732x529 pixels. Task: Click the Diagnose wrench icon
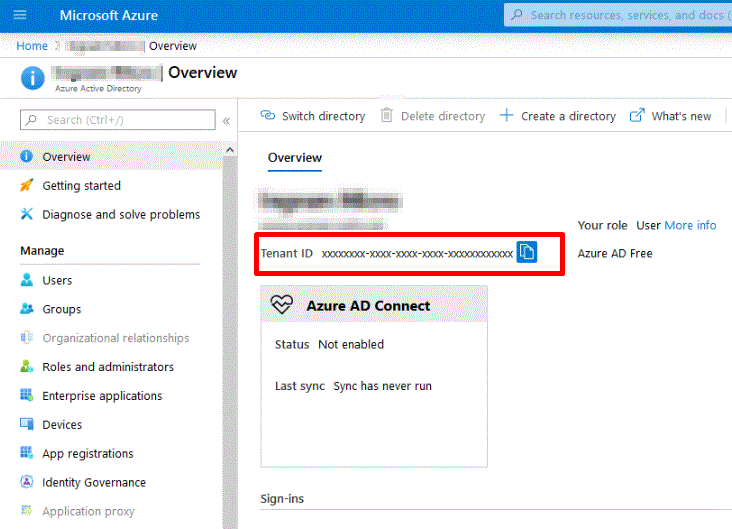pyautogui.click(x=27, y=214)
